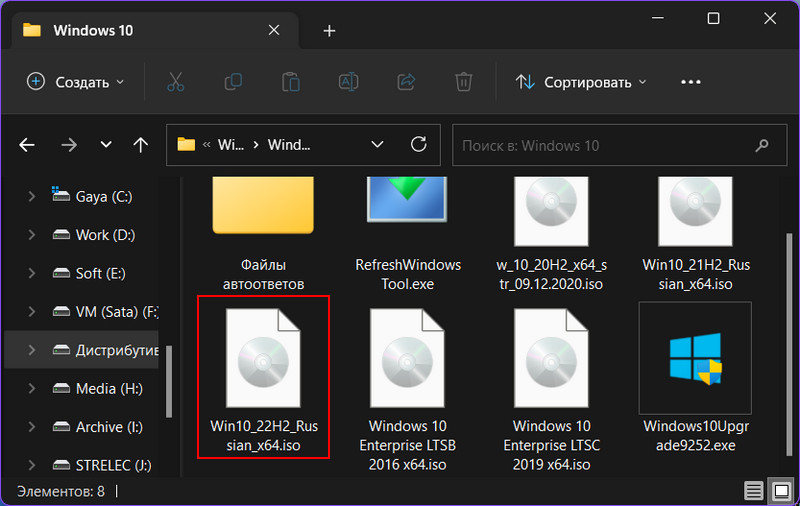Select Win10_21H2_Russian_x64.iso file

click(696, 234)
